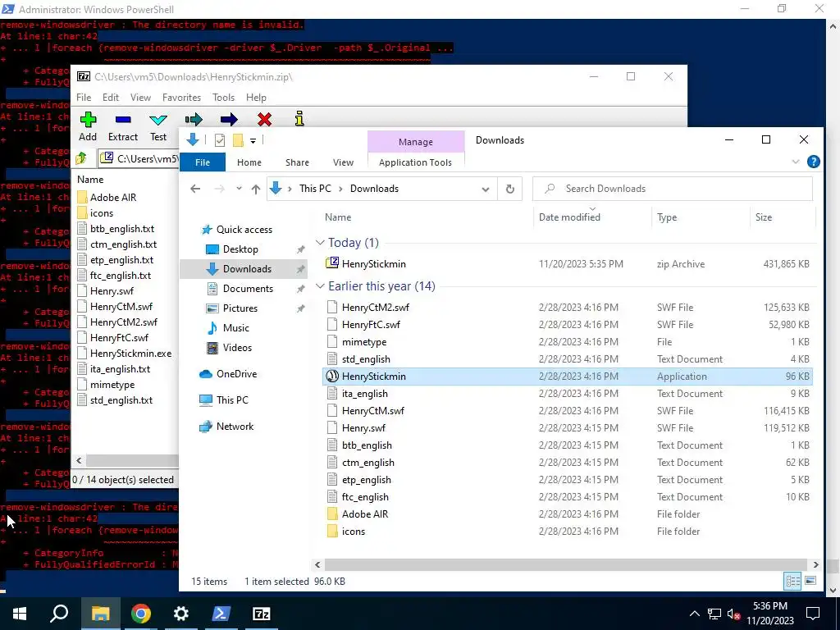Select HenryStickmin.exe in 7-Zip list
The height and width of the screenshot is (630, 840).
tap(130, 354)
